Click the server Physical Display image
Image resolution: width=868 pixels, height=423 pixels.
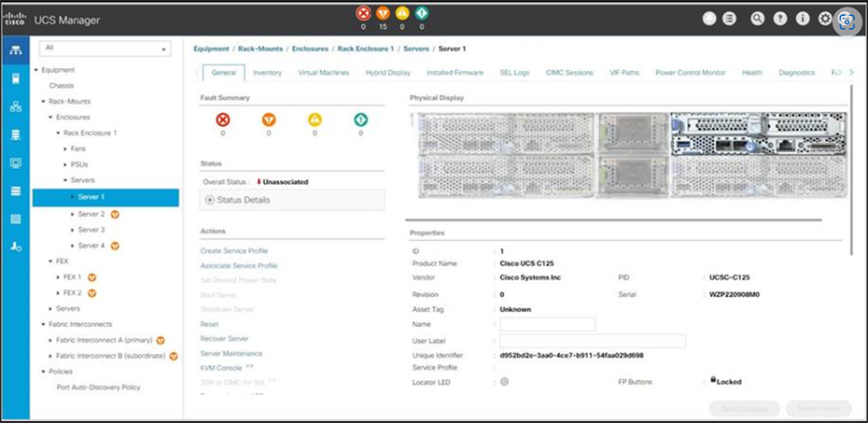coord(631,155)
